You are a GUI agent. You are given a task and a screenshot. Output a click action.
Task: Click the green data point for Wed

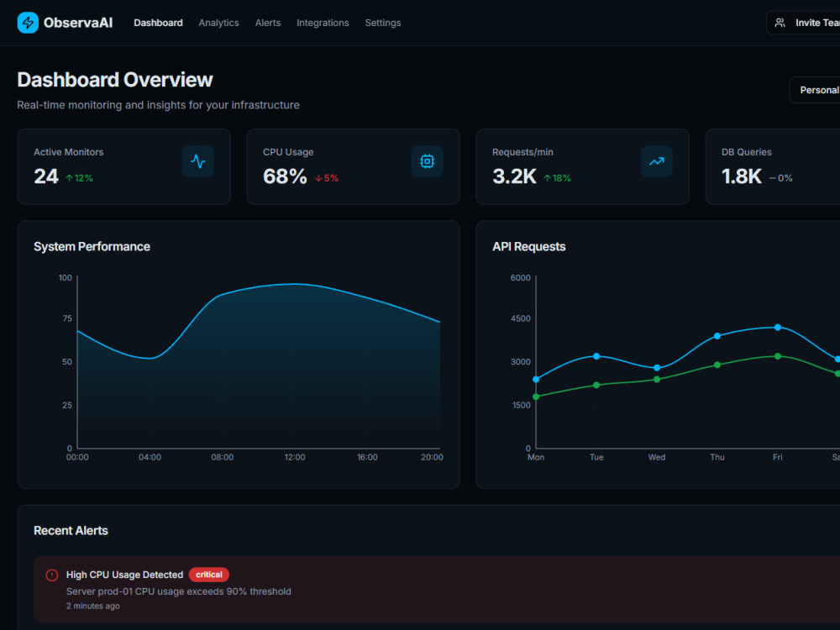pos(657,380)
